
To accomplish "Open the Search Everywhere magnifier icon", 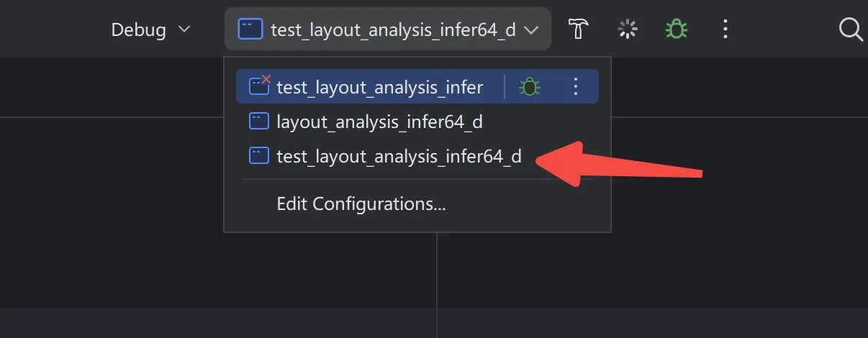I will coord(851,29).
